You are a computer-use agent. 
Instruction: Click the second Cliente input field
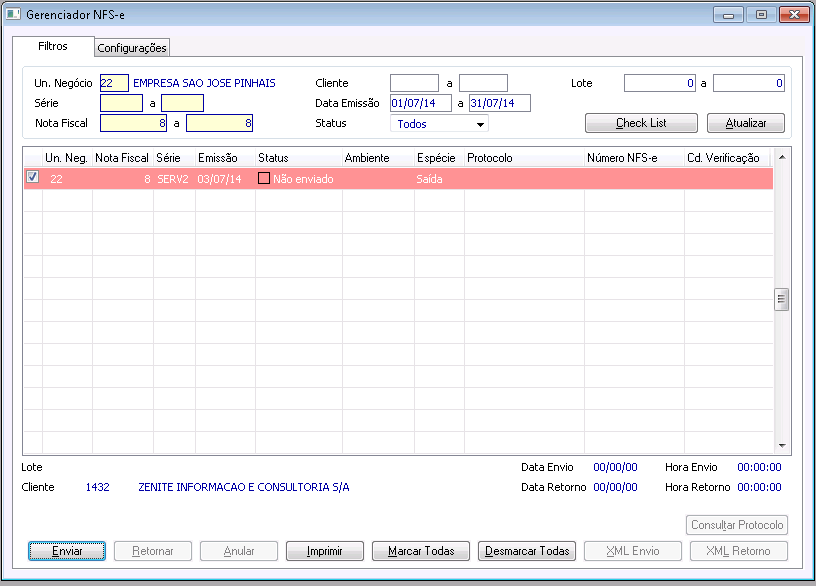[483, 83]
